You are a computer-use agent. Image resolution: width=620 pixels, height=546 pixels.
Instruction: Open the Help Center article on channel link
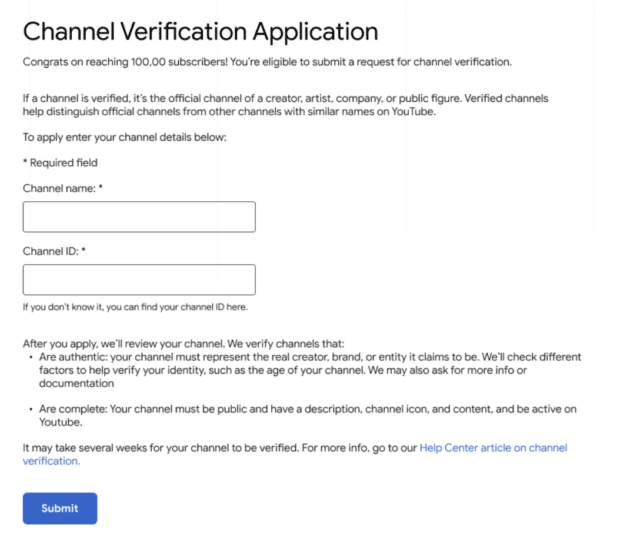click(x=493, y=448)
